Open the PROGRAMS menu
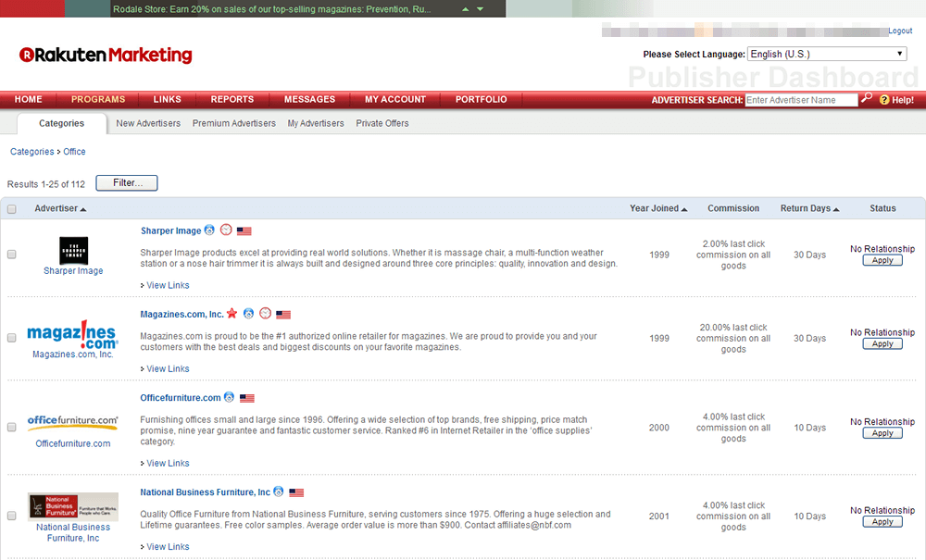This screenshot has height=560, width=926. click(98, 99)
